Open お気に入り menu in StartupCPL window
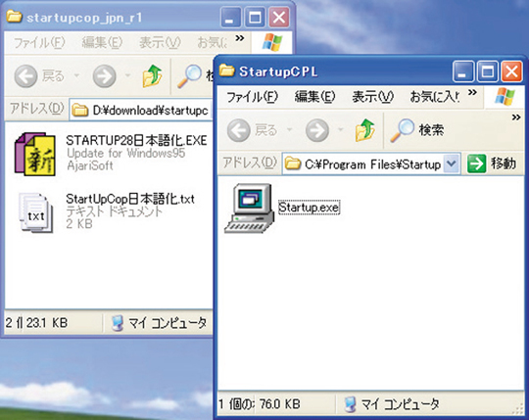 [x=435, y=97]
